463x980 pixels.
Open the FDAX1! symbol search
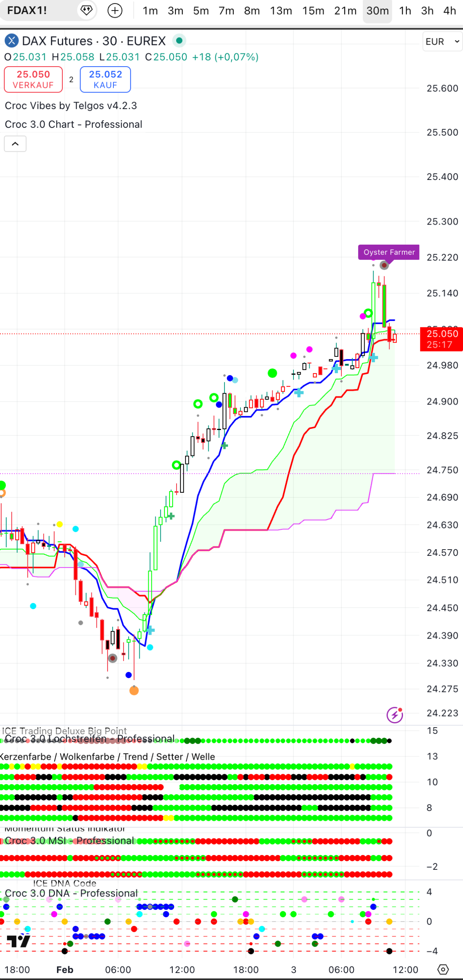(27, 11)
